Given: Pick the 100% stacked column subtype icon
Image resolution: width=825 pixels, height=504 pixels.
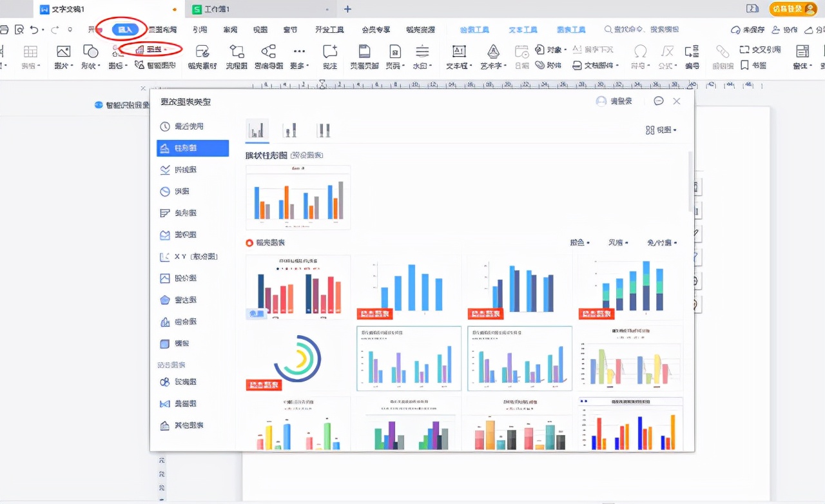Looking at the screenshot, I should coord(324,130).
